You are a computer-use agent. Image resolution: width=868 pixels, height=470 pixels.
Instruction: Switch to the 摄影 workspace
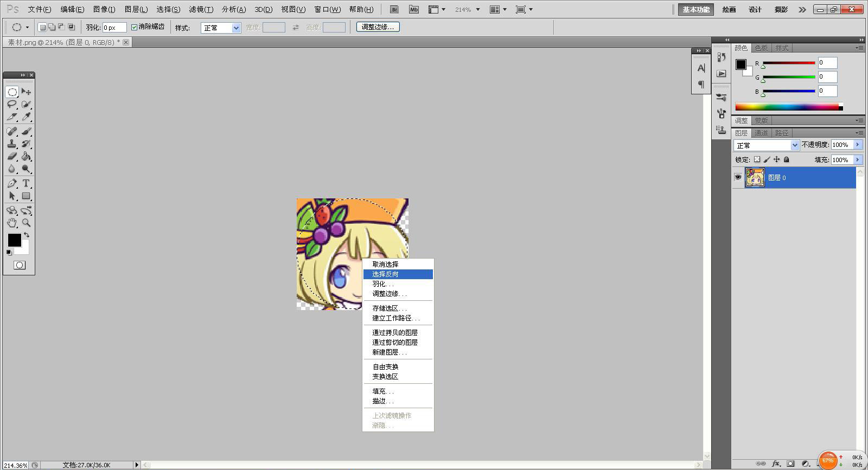pyautogui.click(x=781, y=9)
